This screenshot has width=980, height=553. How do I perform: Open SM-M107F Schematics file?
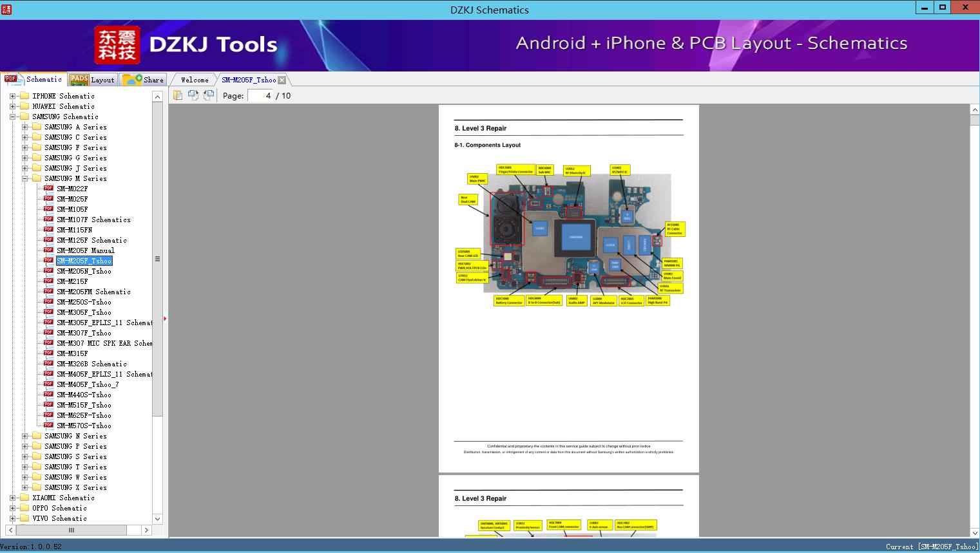click(x=93, y=220)
